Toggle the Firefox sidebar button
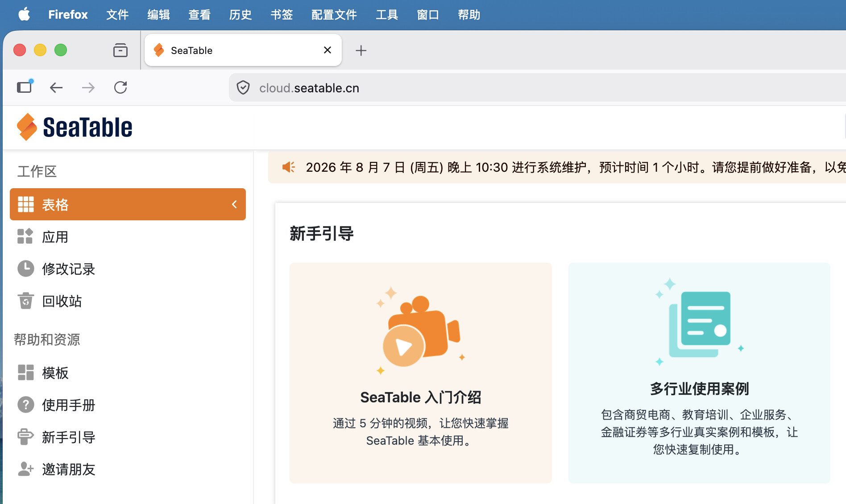The height and width of the screenshot is (504, 846). click(25, 87)
